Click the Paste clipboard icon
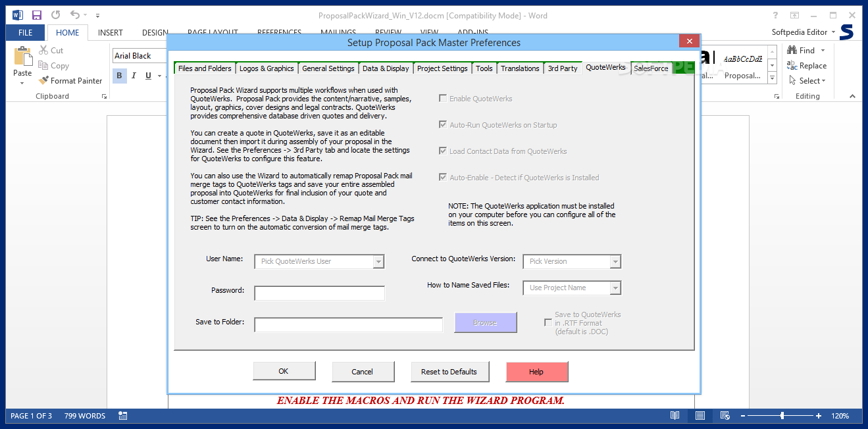Screen dimensions: 868x429 pos(22,57)
